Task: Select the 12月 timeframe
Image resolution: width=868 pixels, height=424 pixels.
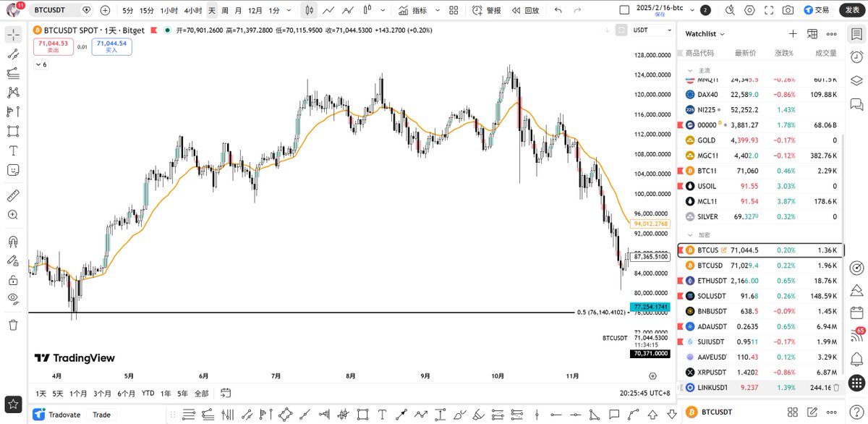Action: pos(255,10)
